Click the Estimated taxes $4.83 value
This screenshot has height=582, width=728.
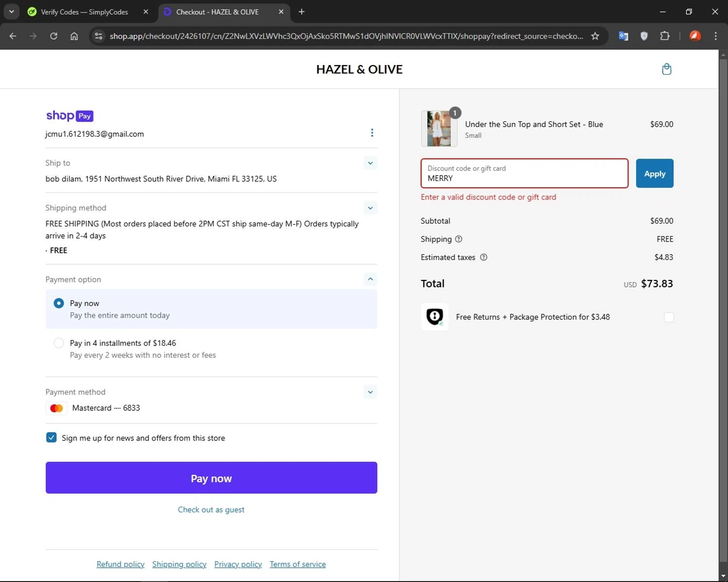663,258
